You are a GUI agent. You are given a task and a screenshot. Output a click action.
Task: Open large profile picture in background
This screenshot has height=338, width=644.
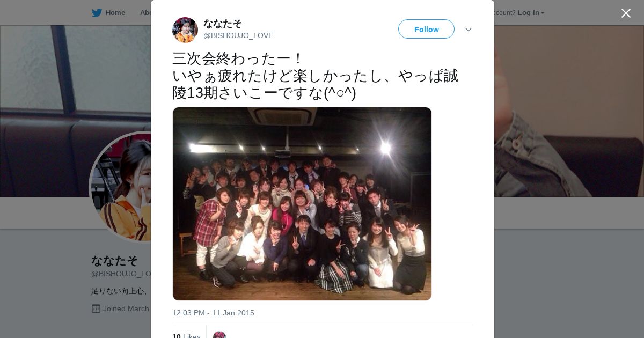click(121, 188)
